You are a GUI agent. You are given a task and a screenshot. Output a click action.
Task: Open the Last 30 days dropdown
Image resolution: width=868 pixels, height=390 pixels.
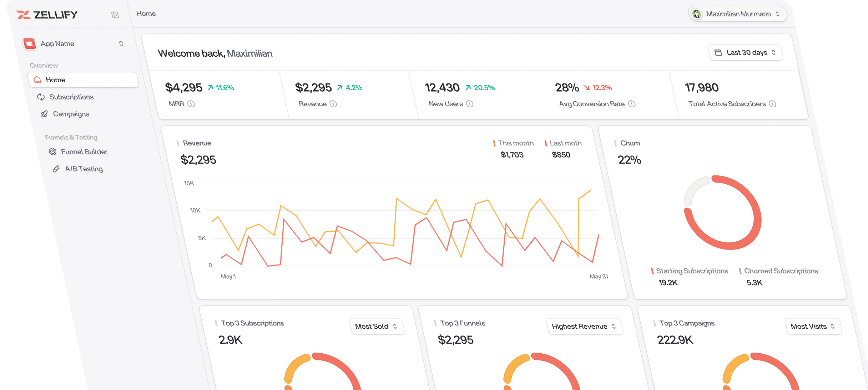pos(746,53)
